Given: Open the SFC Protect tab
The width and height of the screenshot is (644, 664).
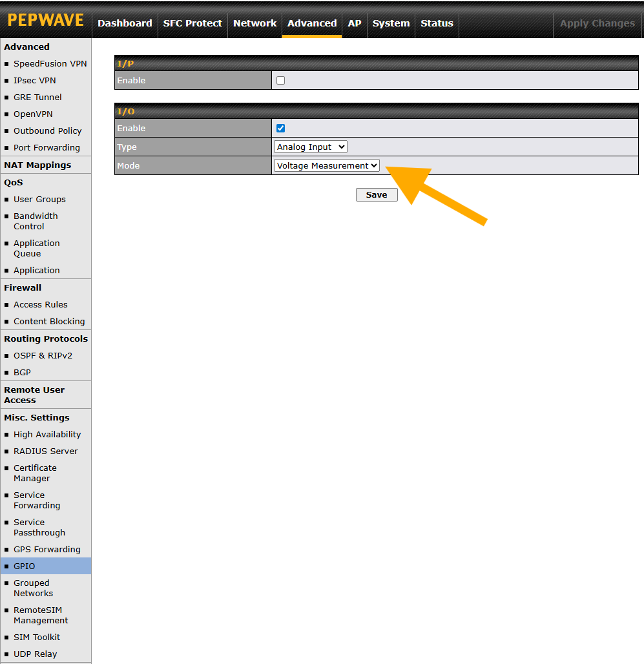Looking at the screenshot, I should [192, 23].
